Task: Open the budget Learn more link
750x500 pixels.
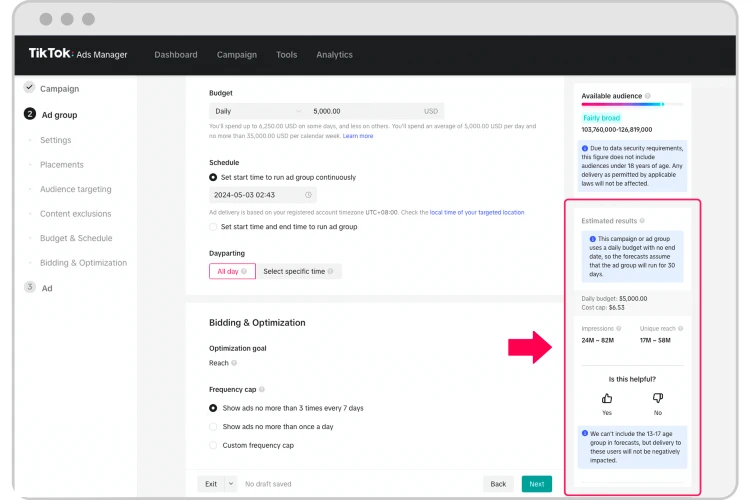Action: pos(358,136)
